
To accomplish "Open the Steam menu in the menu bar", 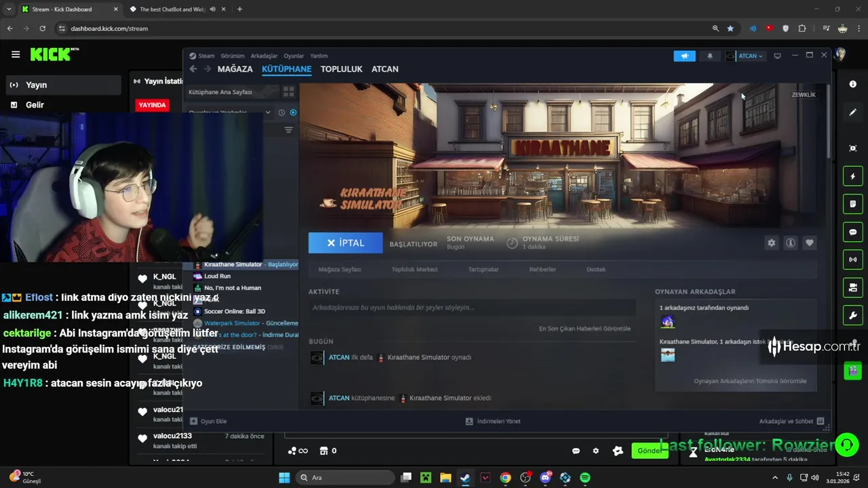I will tap(201, 56).
